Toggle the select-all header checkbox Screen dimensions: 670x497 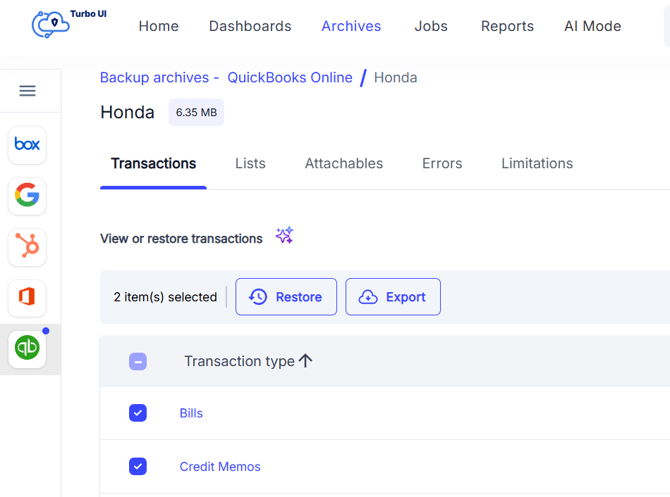click(138, 361)
